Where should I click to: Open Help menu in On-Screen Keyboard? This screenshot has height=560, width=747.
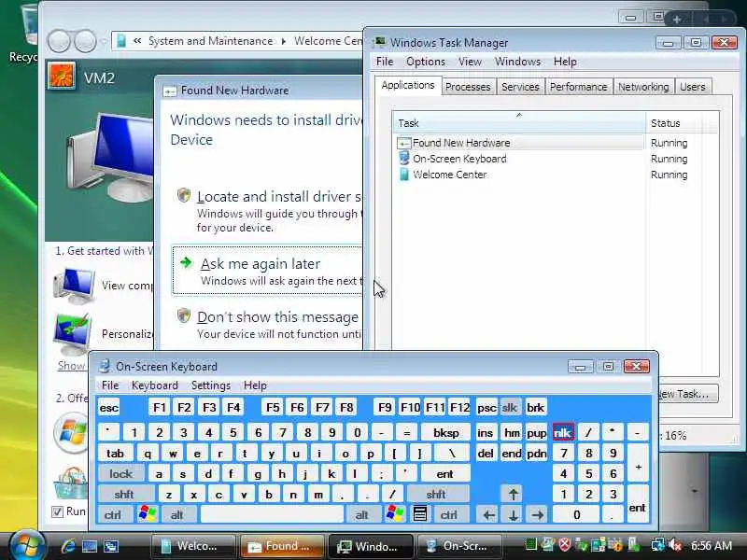(x=255, y=385)
